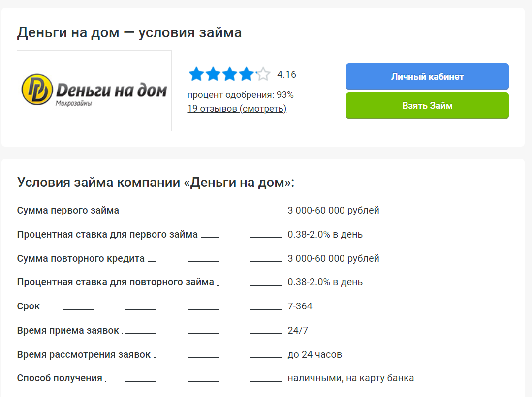Click the 24/7 application hours value
This screenshot has height=397, width=532.
[x=297, y=330]
